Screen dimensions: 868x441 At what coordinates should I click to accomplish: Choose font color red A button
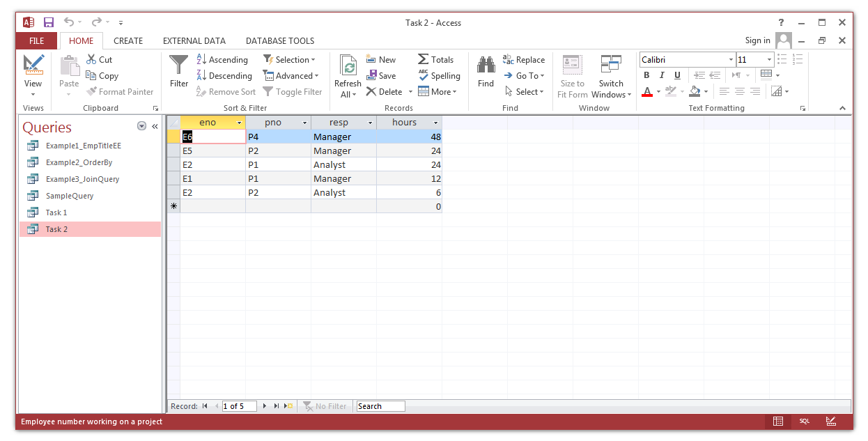647,91
